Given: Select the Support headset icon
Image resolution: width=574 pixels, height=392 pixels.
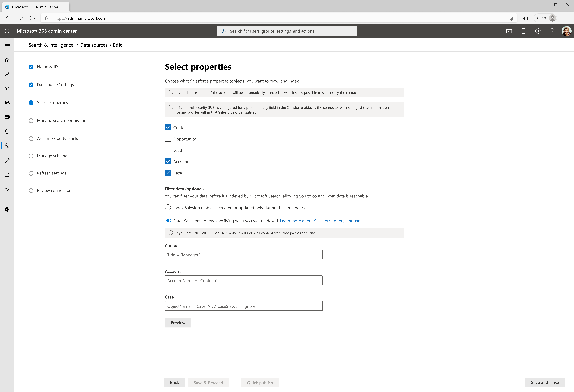Looking at the screenshot, I should tap(7, 131).
